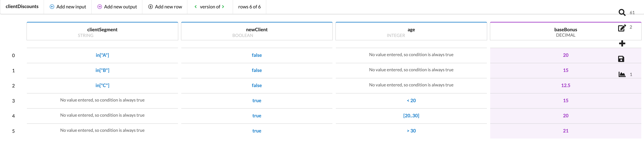Select the clientSegment column header
Viewport: 644px width, 156px height.
pyautogui.click(x=102, y=32)
